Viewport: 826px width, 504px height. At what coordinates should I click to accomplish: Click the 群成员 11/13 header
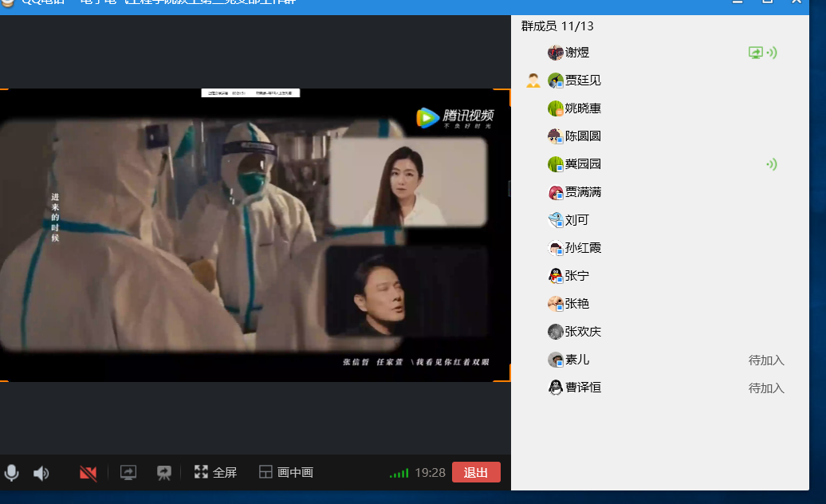coord(557,26)
